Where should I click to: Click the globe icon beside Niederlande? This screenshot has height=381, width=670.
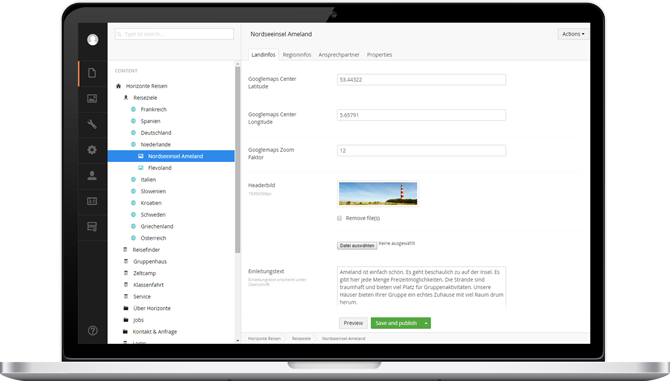tap(133, 144)
